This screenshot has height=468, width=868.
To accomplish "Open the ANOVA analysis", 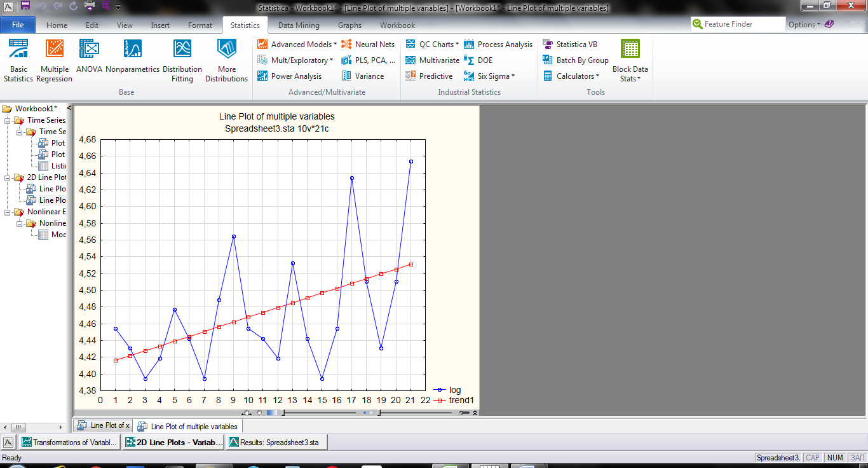I will [x=89, y=56].
